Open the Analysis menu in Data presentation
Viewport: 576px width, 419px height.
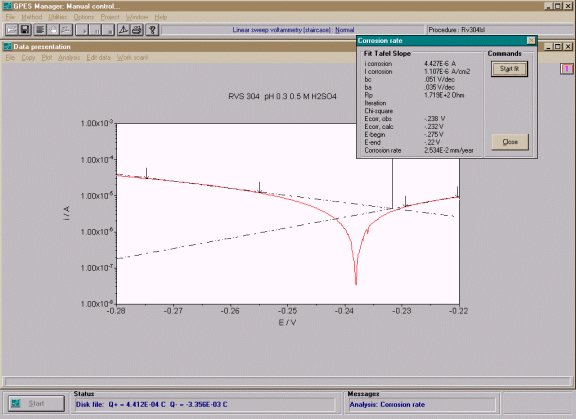pos(69,58)
